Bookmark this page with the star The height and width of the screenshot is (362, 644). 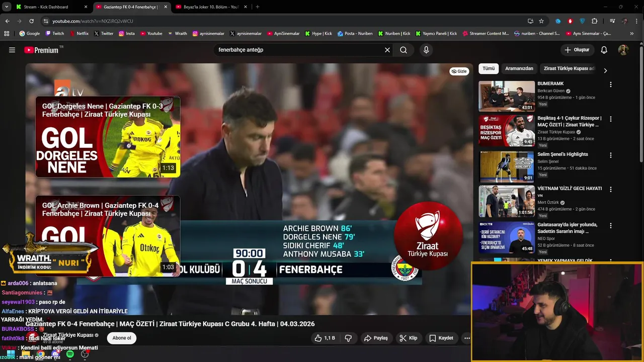click(x=541, y=21)
